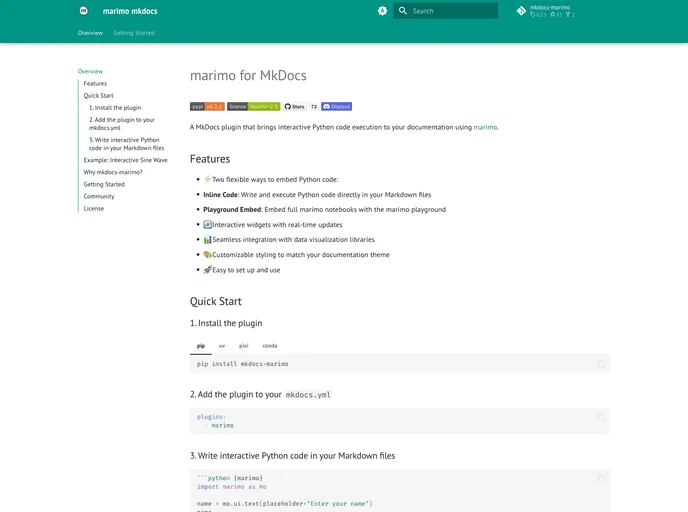Image resolution: width=688 pixels, height=512 pixels.
Task: Click the mkdocs.yml inline code
Action: 308,395
